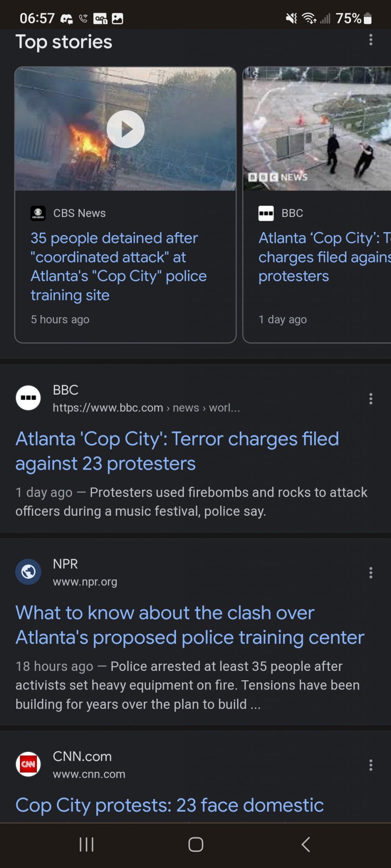Tap the NPR globe favicon
The height and width of the screenshot is (868, 391).
point(28,572)
